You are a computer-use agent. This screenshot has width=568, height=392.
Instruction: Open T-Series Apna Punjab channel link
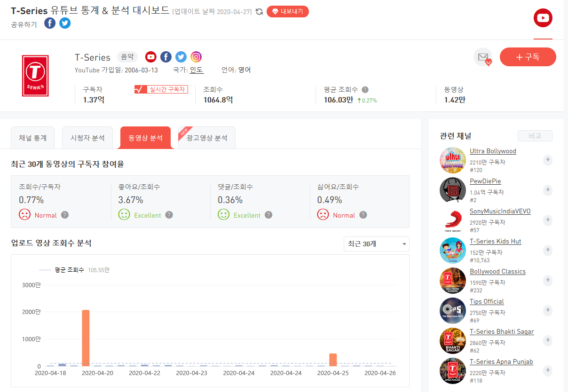point(501,362)
